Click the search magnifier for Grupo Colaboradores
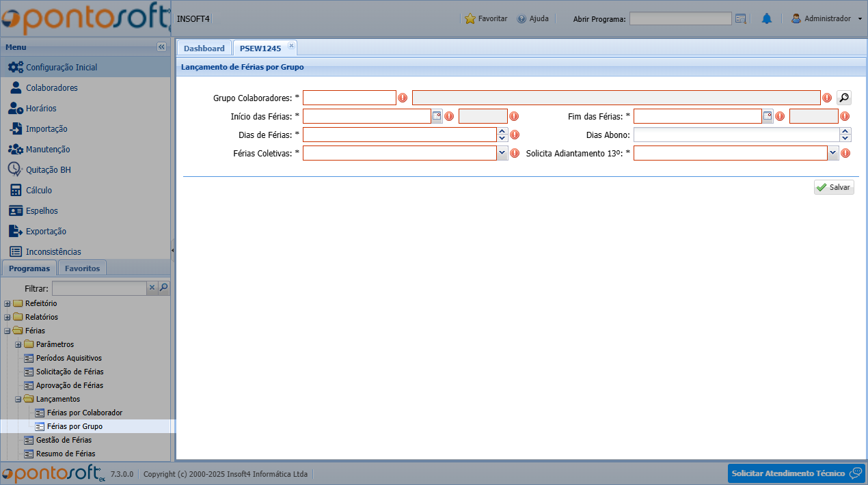The image size is (868, 485). pos(844,98)
